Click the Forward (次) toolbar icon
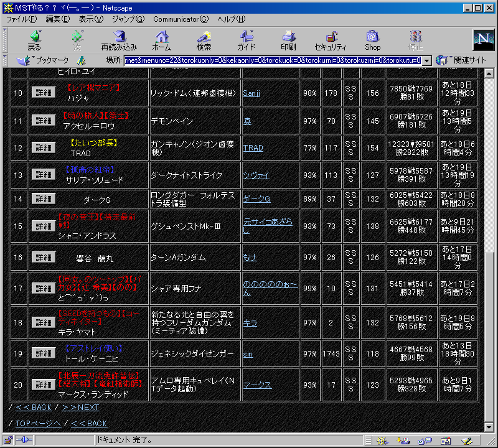498x448 pixels. point(77,40)
